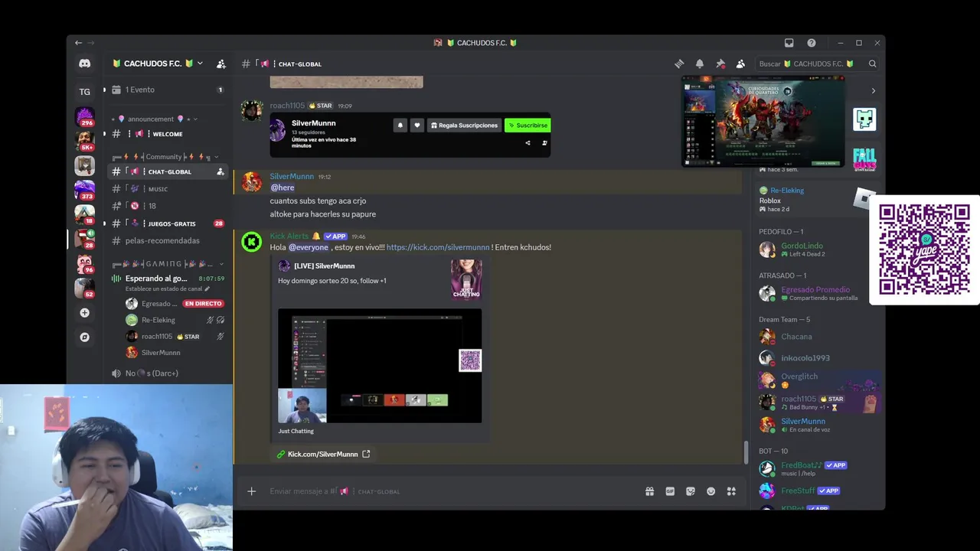Create invite icon on CHAT-GLOBAL channel
The height and width of the screenshot is (551, 980).
pos(220,171)
